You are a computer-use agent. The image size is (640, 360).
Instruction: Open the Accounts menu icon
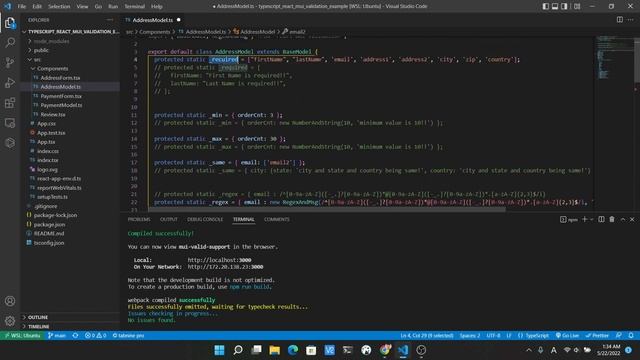tap(10, 301)
